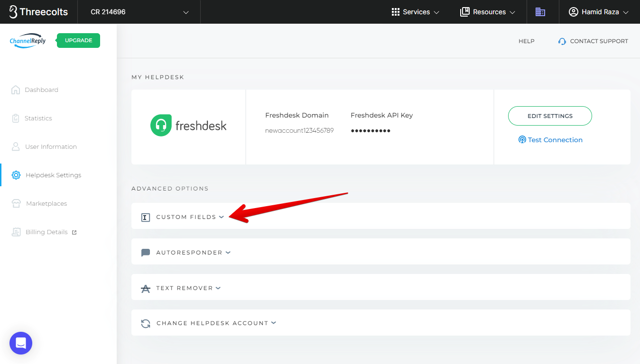Click the Autoresponder chat bubble icon
Viewport: 640px width, 364px height.
[x=146, y=253]
